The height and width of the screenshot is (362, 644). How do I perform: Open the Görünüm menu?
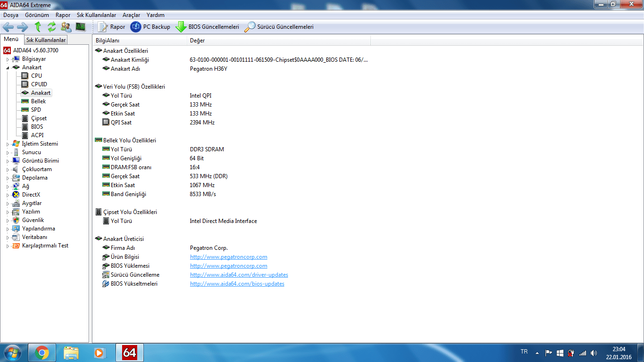coord(37,15)
